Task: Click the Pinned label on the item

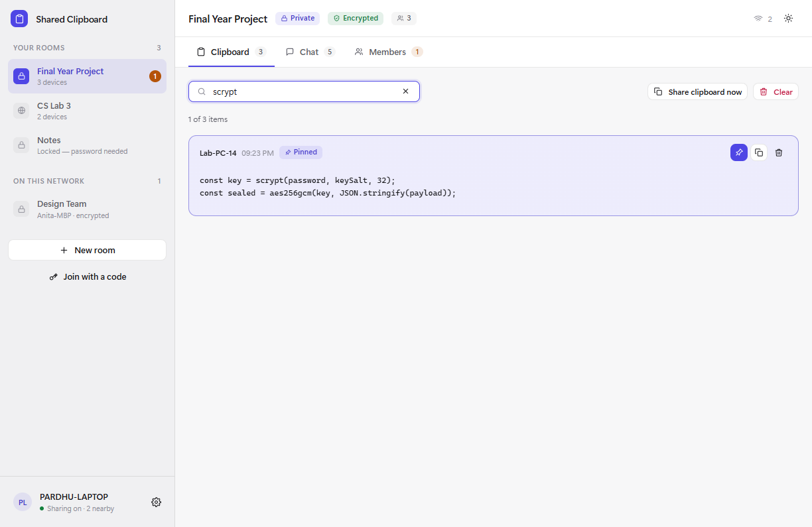Action: 301,152
